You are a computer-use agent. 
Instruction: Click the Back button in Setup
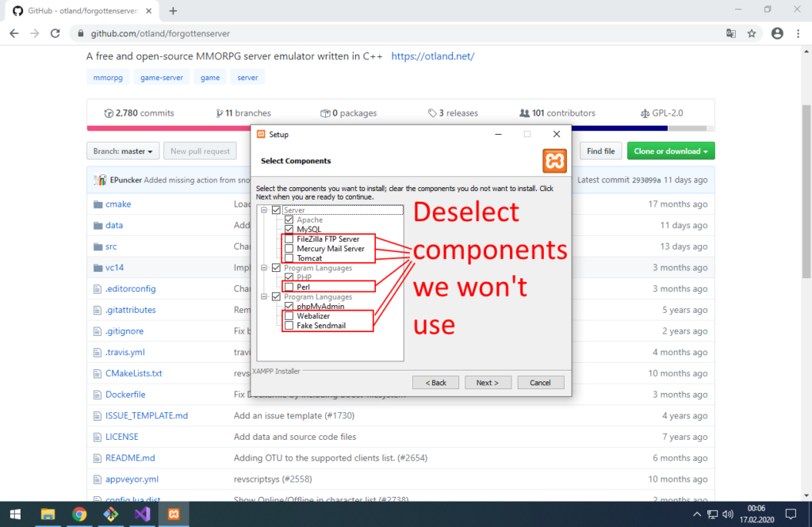[x=435, y=383]
